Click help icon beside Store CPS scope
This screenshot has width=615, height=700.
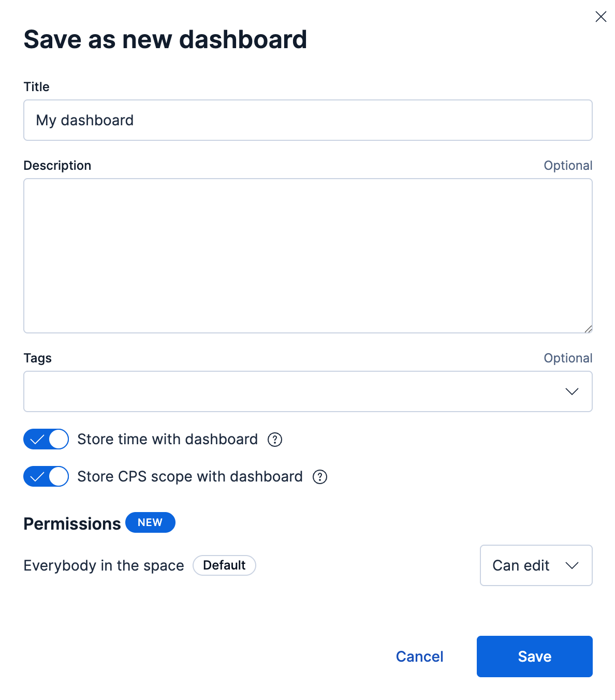click(320, 477)
